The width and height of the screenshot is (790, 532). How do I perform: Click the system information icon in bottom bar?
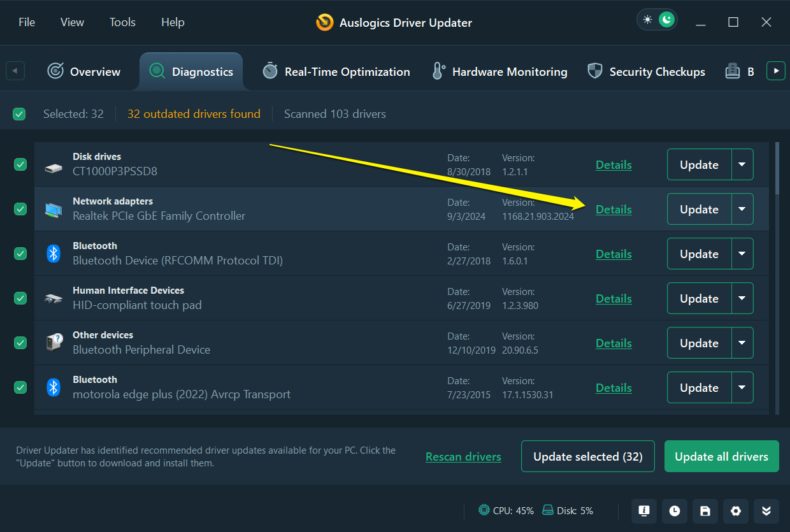coord(644,511)
